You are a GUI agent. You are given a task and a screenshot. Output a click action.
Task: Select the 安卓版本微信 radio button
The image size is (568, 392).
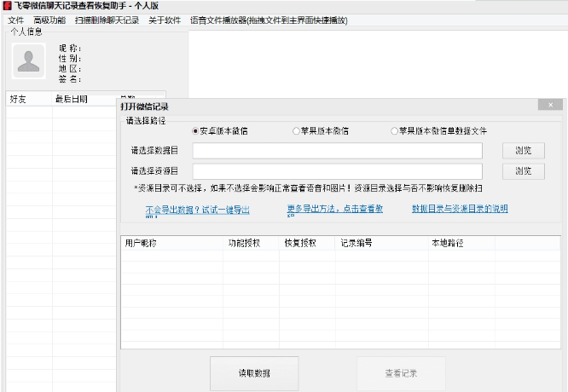click(220, 131)
